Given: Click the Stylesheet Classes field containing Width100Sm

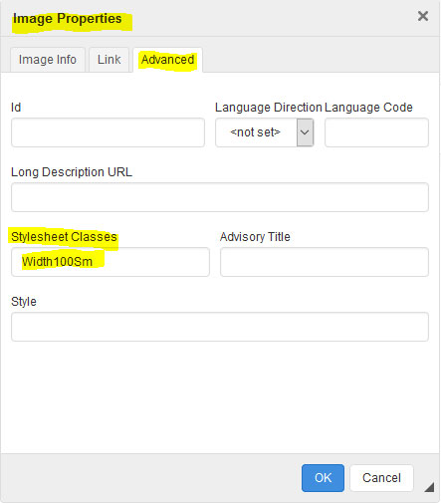Looking at the screenshot, I should (110, 262).
